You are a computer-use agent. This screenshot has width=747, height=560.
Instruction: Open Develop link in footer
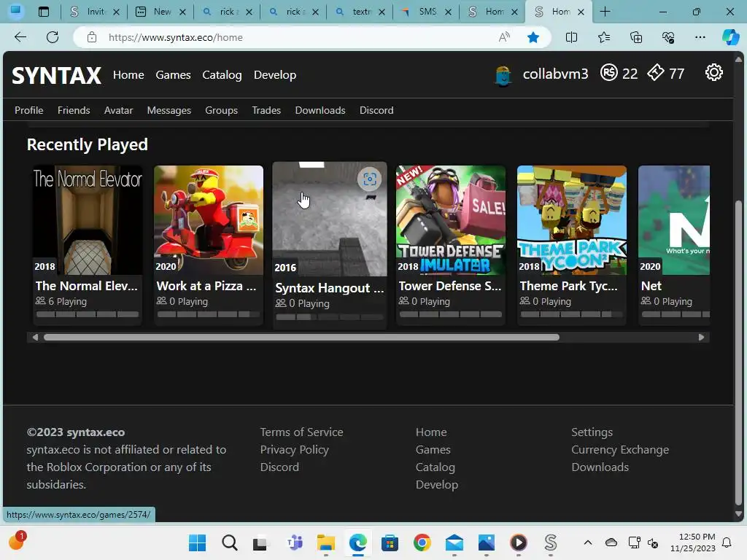[437, 484]
